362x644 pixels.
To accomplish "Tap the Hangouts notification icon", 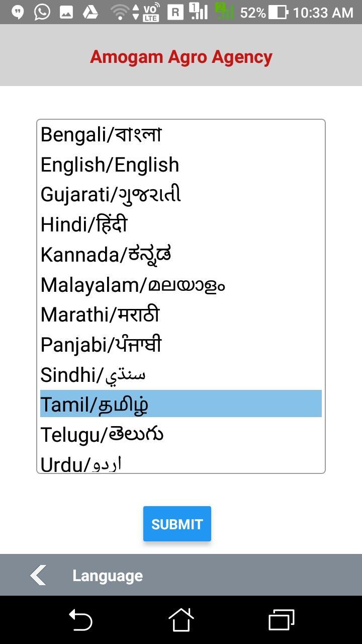I will coord(18,12).
